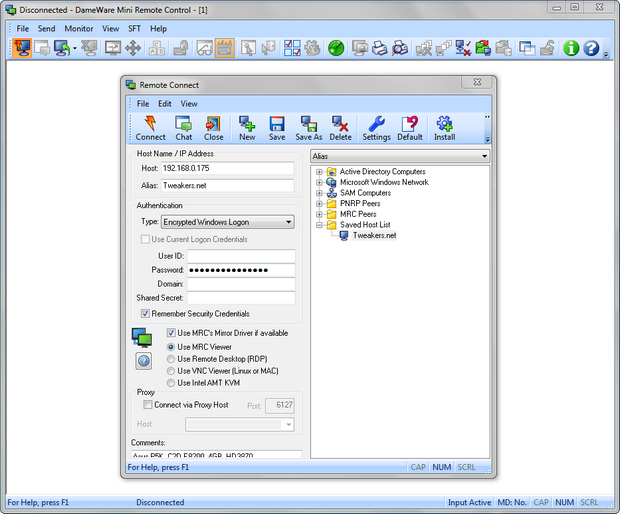The height and width of the screenshot is (514, 620).
Task: Click Save floppy disk toolbar button
Action: 277,128
